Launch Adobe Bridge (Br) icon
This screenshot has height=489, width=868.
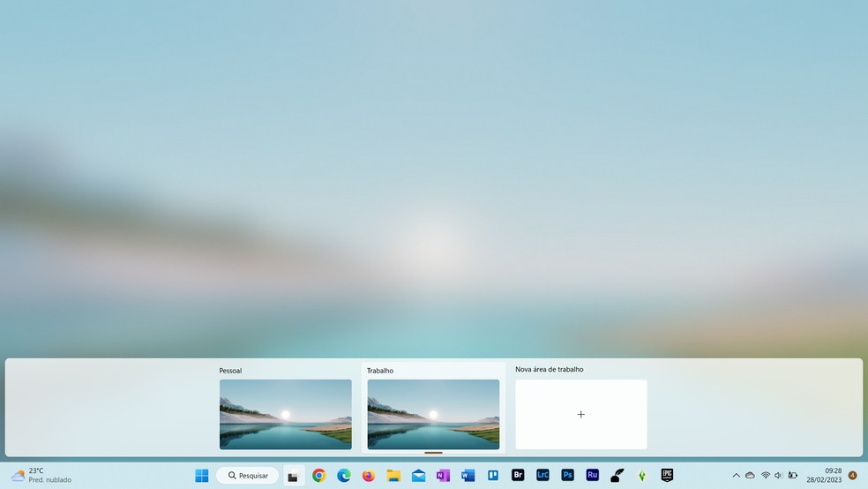(x=518, y=475)
